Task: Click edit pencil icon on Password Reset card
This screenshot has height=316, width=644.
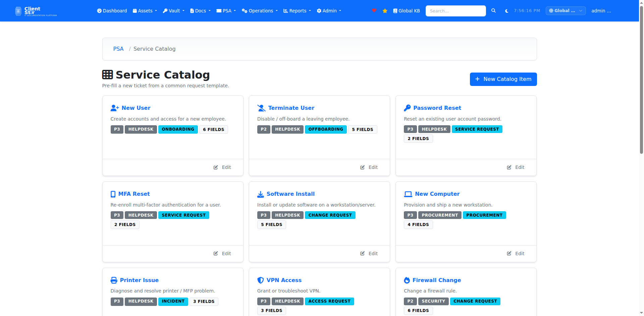Action: 509,167
